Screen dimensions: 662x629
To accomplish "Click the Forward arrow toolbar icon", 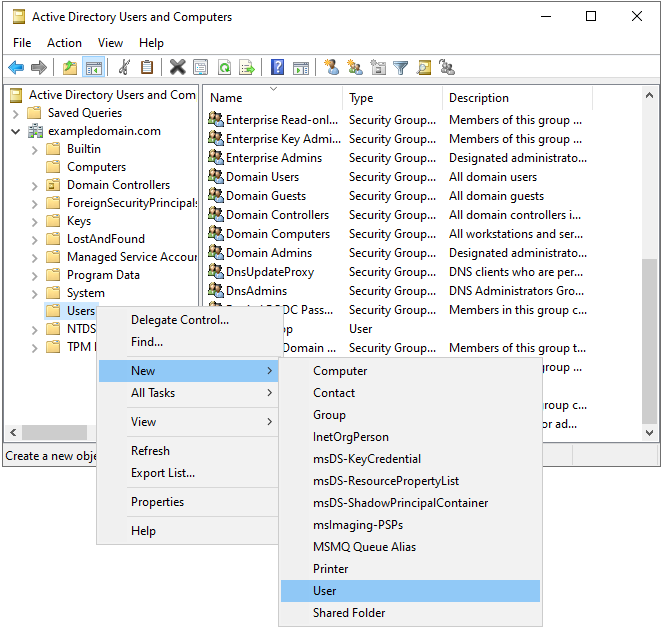I will [x=39, y=68].
